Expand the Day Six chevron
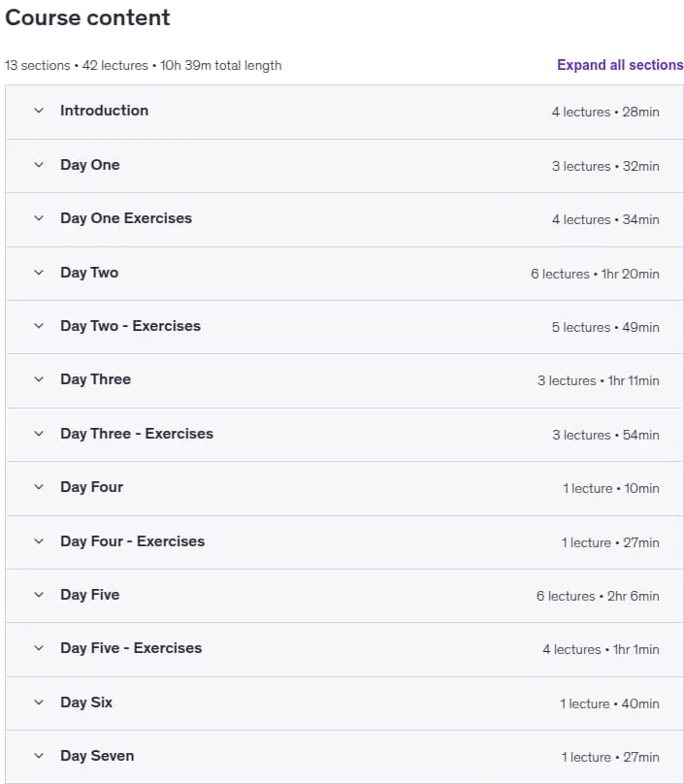The image size is (684, 784). (39, 702)
